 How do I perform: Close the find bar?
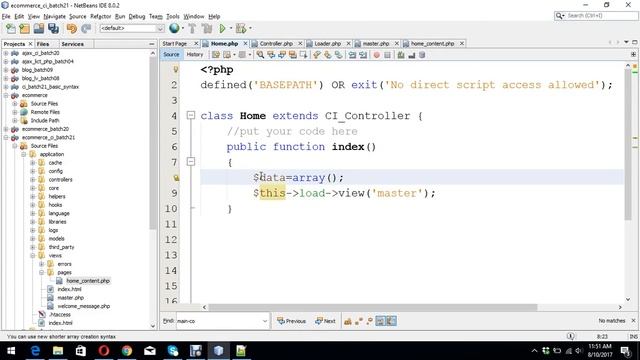point(633,321)
